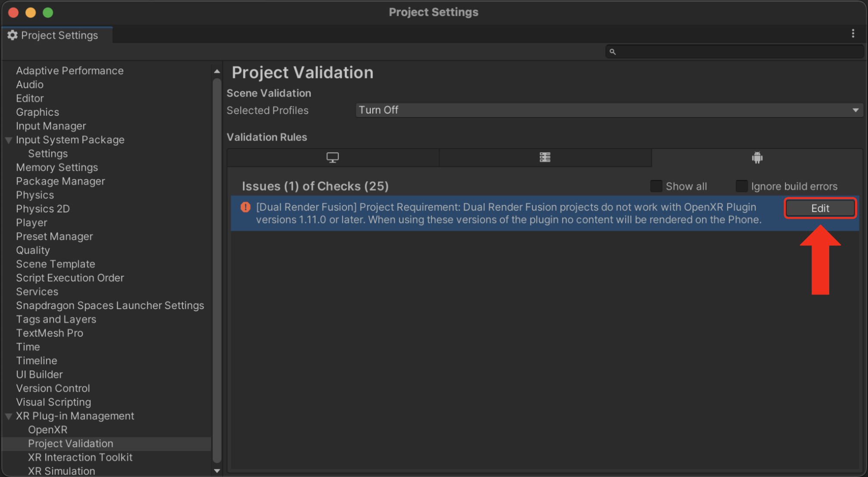Click the red error icon on Dual Render Fusion issue
The image size is (868, 477).
click(x=245, y=207)
